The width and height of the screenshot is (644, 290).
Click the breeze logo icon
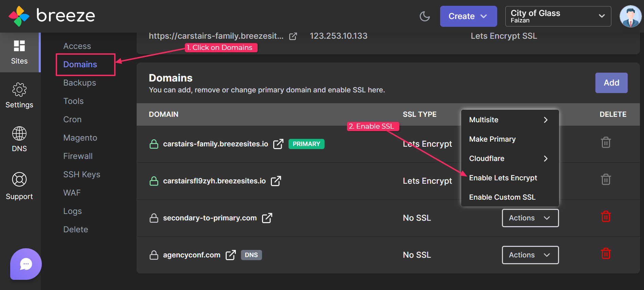coord(19,16)
